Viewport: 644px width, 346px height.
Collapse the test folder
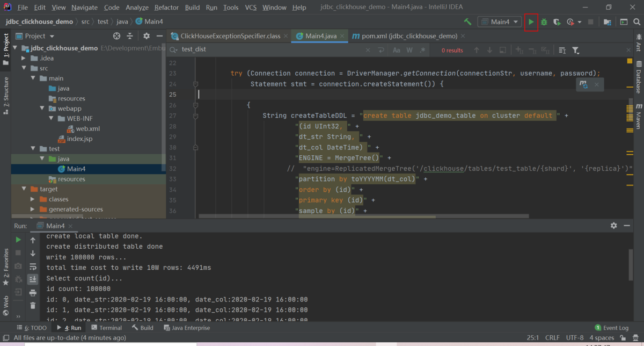(x=33, y=149)
